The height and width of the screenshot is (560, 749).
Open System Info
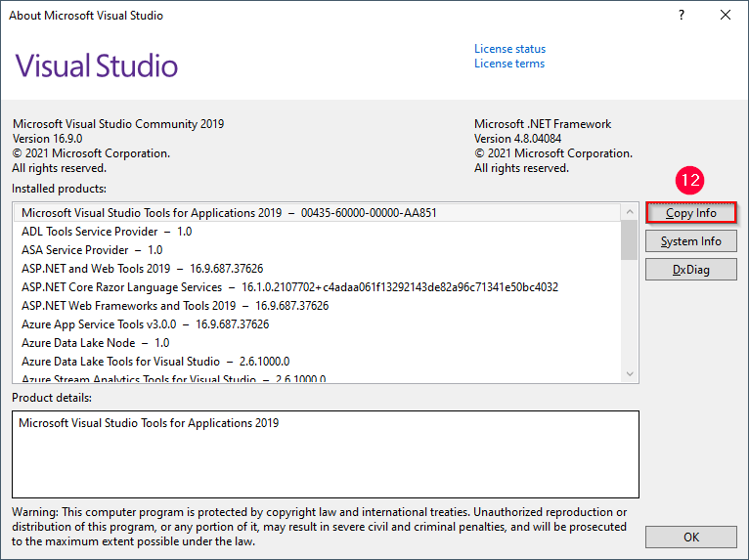pos(690,241)
